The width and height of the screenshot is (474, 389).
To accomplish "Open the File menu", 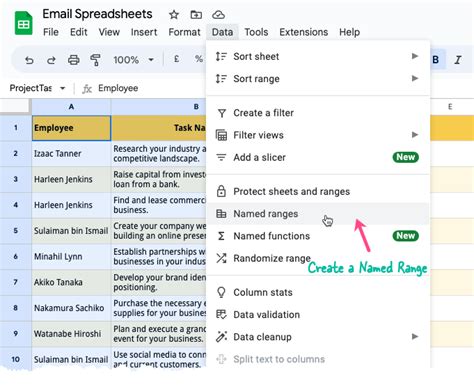I will coord(51,32).
